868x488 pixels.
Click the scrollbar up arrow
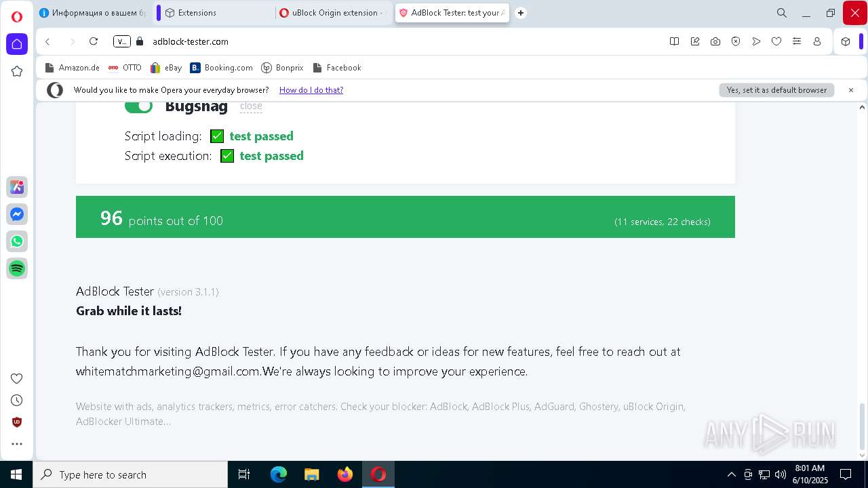[x=863, y=107]
